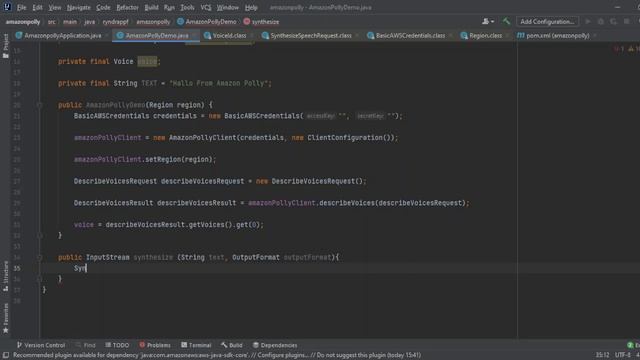Click the status bar tool windows toggle icon
The width and height of the screenshot is (640, 360).
click(6, 355)
